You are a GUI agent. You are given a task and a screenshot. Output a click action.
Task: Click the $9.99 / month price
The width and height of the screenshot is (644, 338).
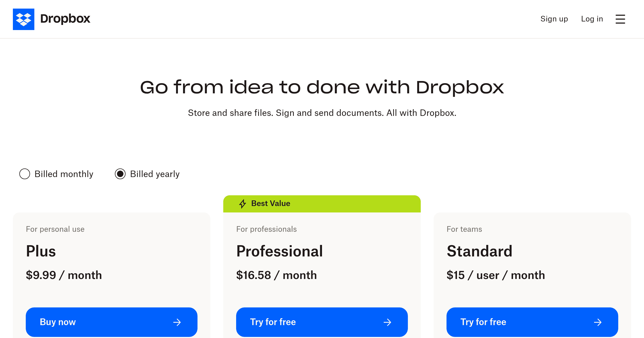64,275
